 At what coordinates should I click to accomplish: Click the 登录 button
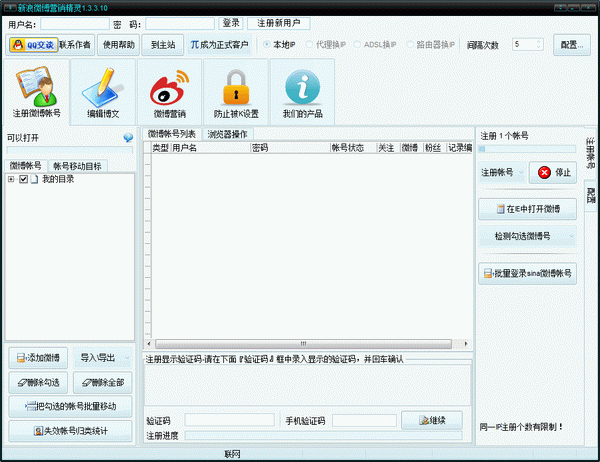(231, 23)
